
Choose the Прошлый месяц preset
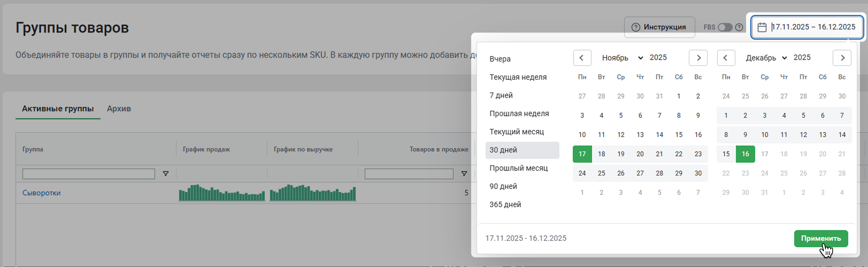click(518, 168)
